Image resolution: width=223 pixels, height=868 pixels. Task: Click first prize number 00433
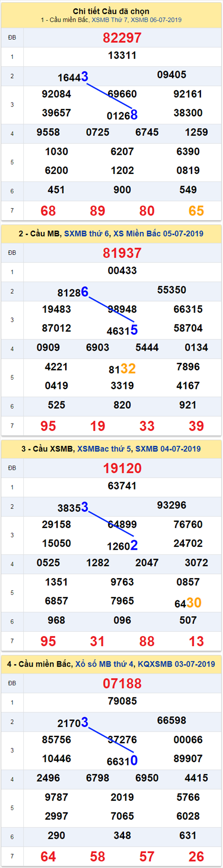tap(122, 271)
